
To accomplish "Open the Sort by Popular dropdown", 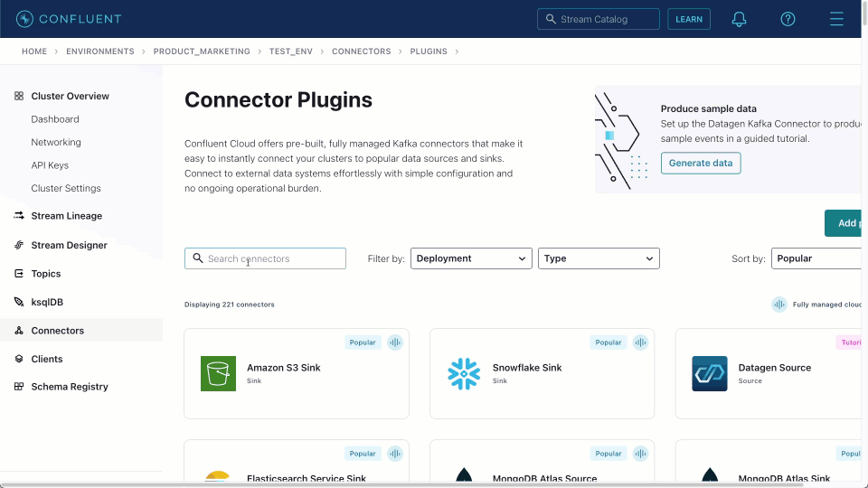I will [818, 258].
